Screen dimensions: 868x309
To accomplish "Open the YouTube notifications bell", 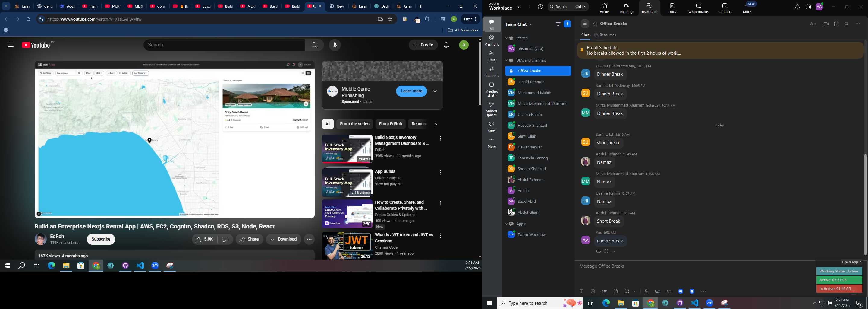I will (446, 45).
